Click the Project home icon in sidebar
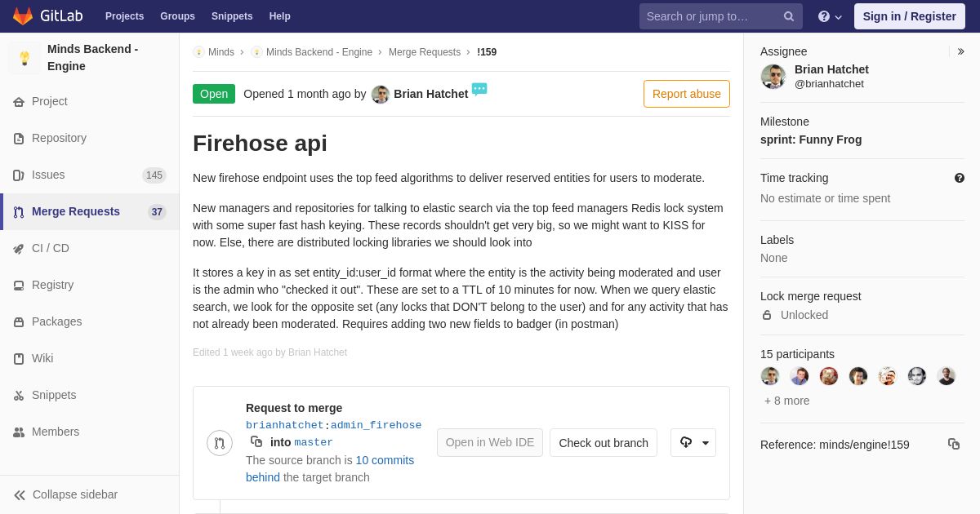 pos(19,102)
